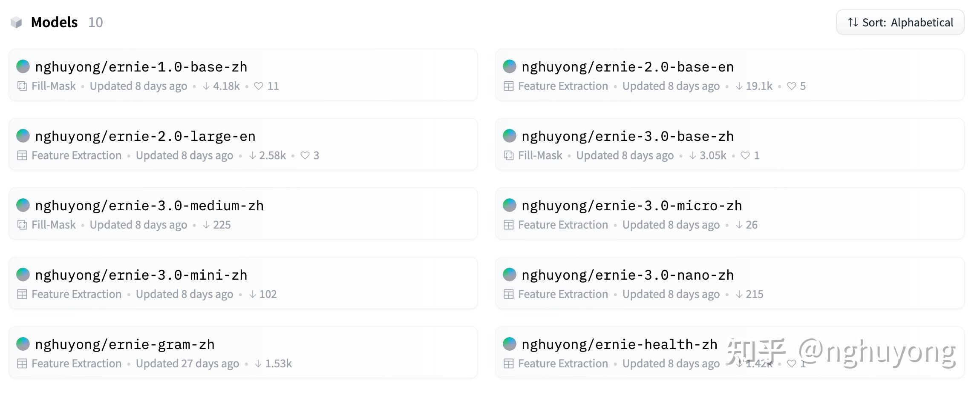Screen dimensions: 980x395
Task: Open the nghuyong/ernie-health-zh model
Action: click(620, 344)
